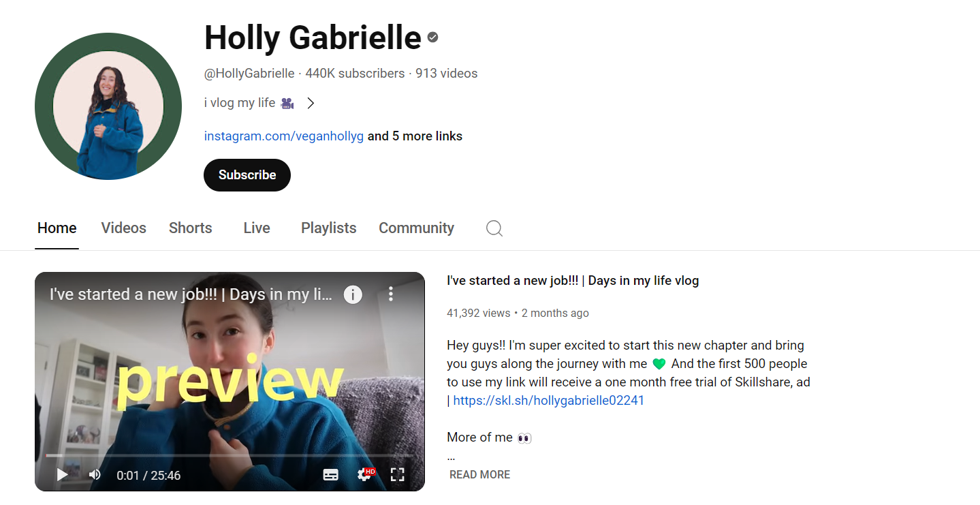This screenshot has width=980, height=505.
Task: Show all links via "and 5 more links"
Action: [x=415, y=136]
